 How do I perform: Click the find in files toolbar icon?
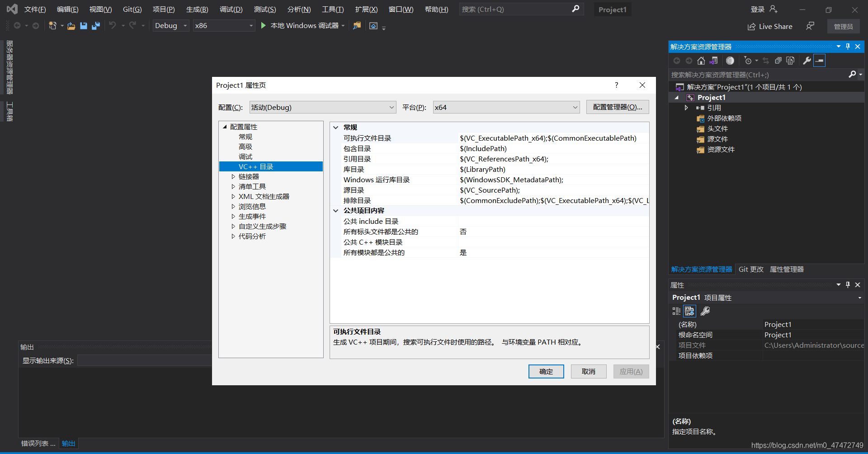(x=357, y=26)
